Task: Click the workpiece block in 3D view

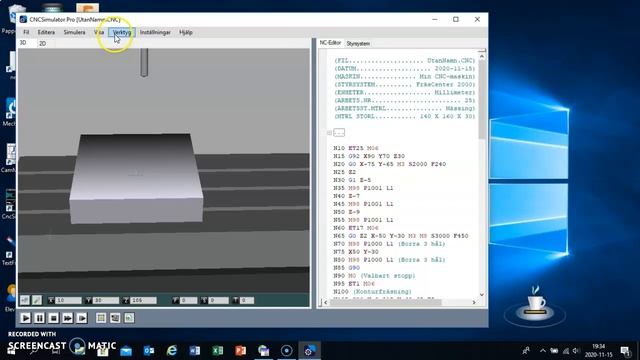Action: 136,178
